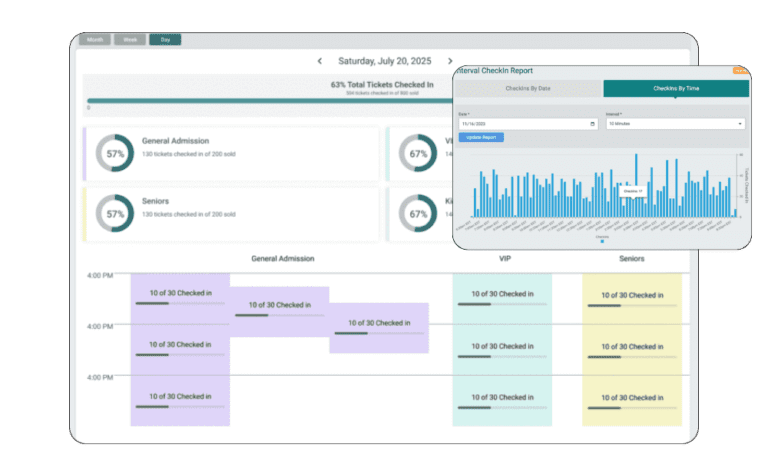The height and width of the screenshot is (461, 768).
Task: Select the Checkins By Time tab
Action: coord(675,88)
